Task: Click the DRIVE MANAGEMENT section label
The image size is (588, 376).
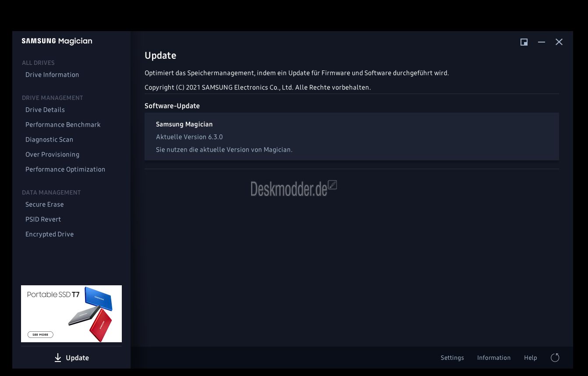Action: (x=53, y=98)
